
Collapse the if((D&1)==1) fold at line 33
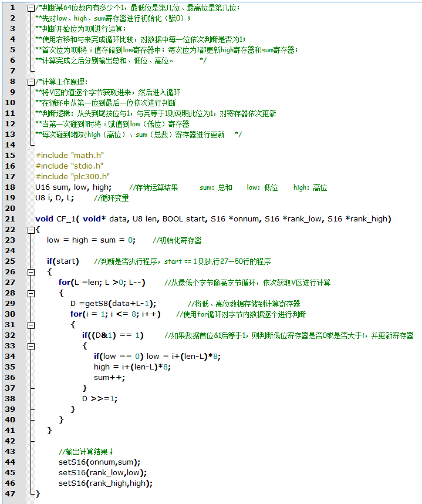[31, 346]
